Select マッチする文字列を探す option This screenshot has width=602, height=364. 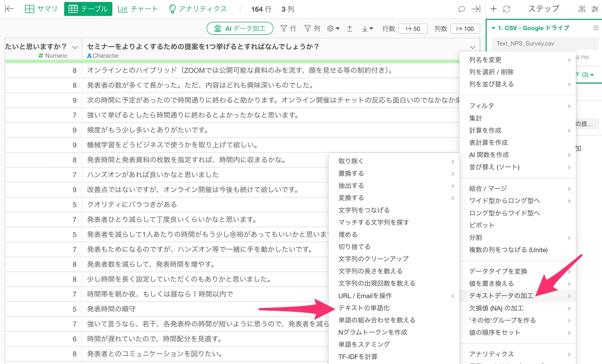point(394,223)
